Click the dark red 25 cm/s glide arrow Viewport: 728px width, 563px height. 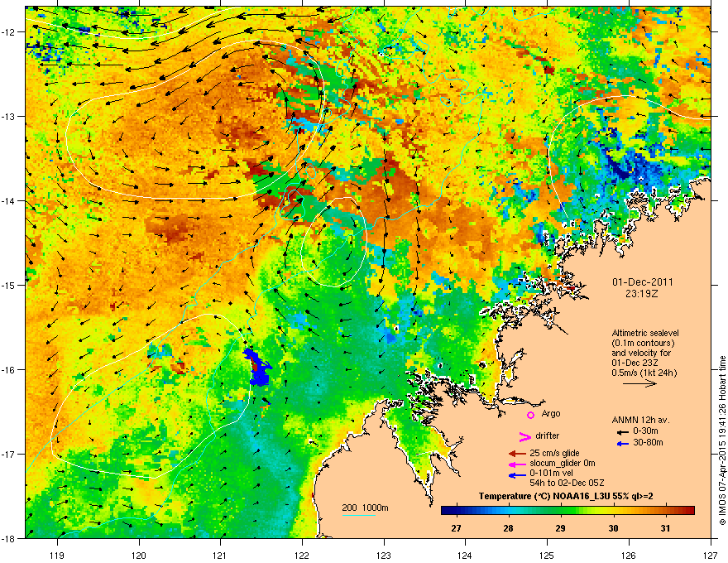coord(518,454)
